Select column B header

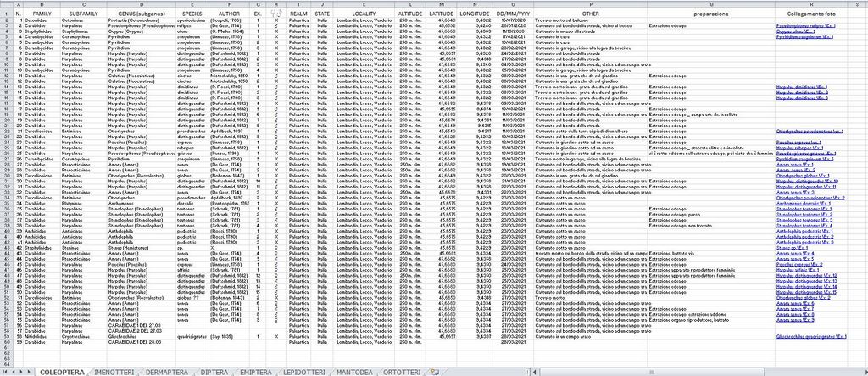click(x=41, y=3)
